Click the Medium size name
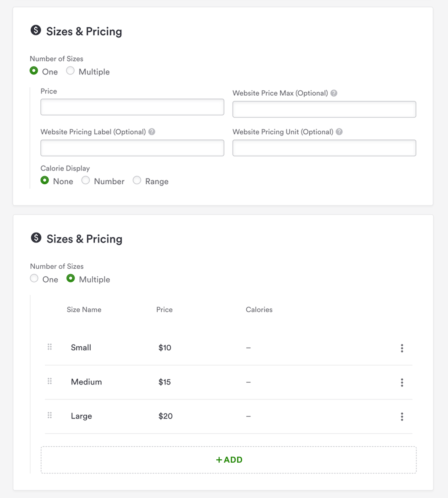The image size is (448, 498). pos(87,382)
